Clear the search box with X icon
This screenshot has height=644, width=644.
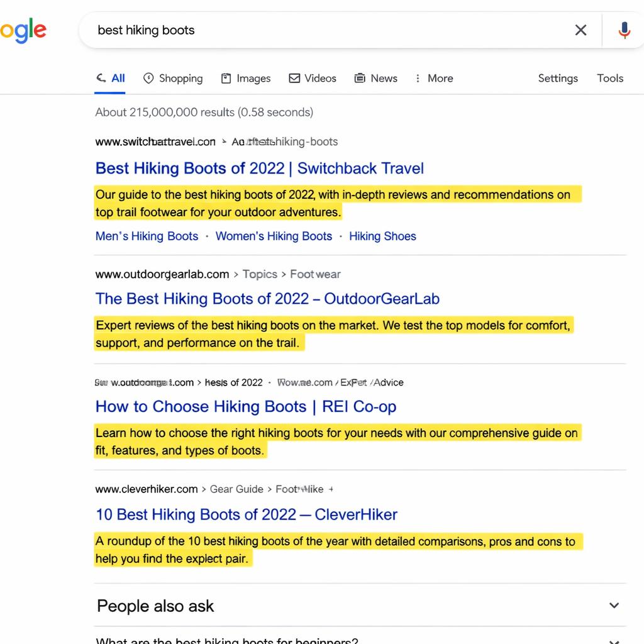click(x=580, y=30)
